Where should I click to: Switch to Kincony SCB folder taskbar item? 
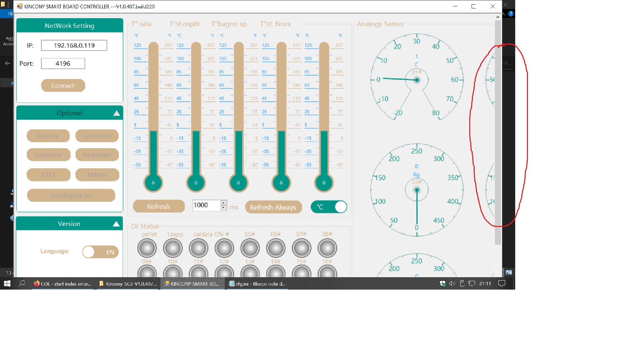(128, 284)
